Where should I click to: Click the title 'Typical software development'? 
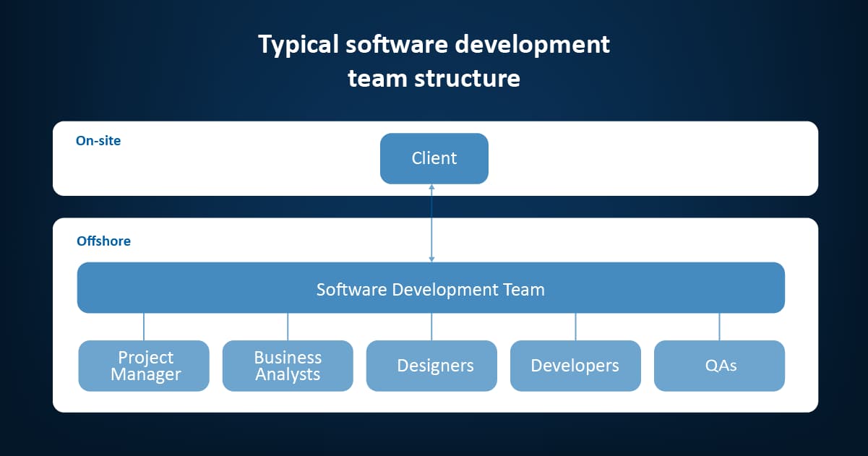(434, 44)
